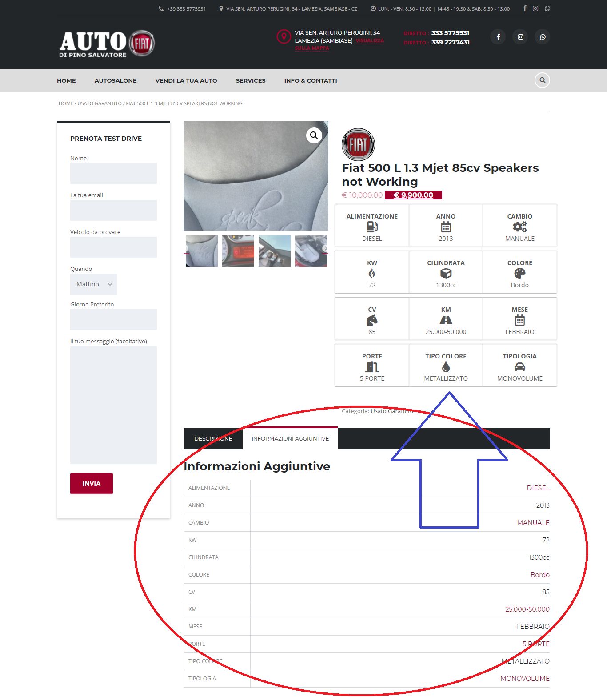
Task: Click the MONOVOLUME link in the Tipologia row
Action: point(525,678)
